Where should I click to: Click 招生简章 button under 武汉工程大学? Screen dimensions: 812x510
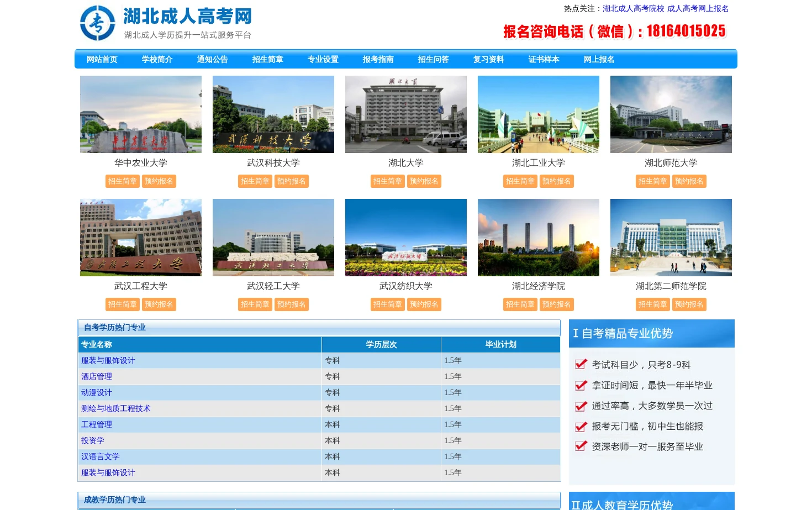[123, 304]
